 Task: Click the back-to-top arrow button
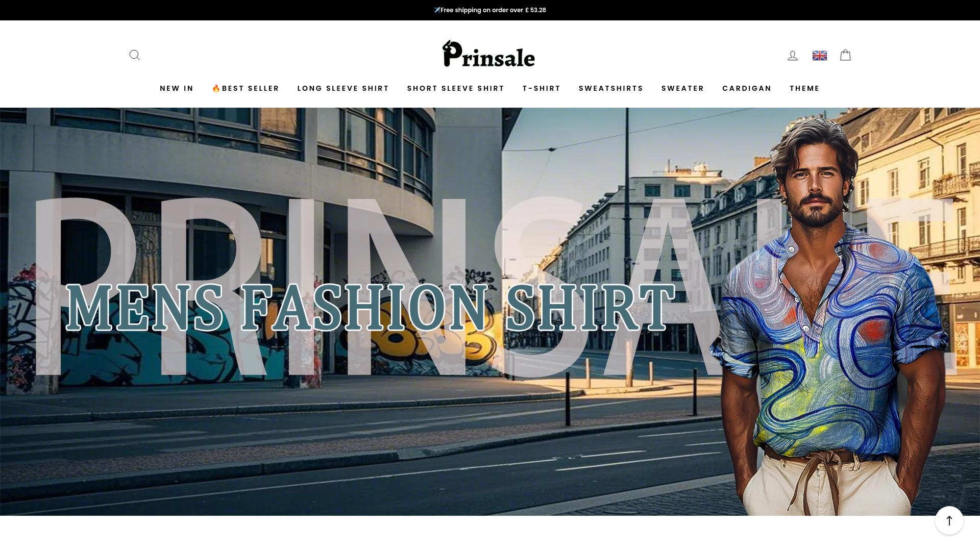coord(949,520)
